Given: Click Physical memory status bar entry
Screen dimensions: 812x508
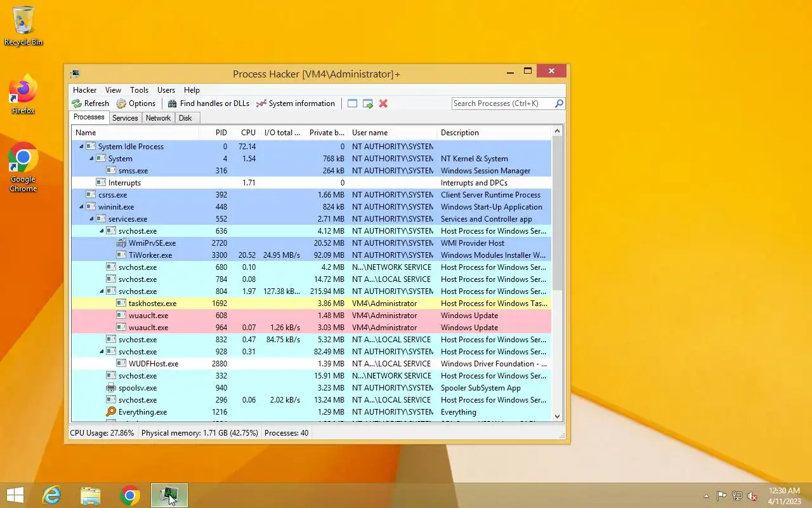Looking at the screenshot, I should click(200, 433).
